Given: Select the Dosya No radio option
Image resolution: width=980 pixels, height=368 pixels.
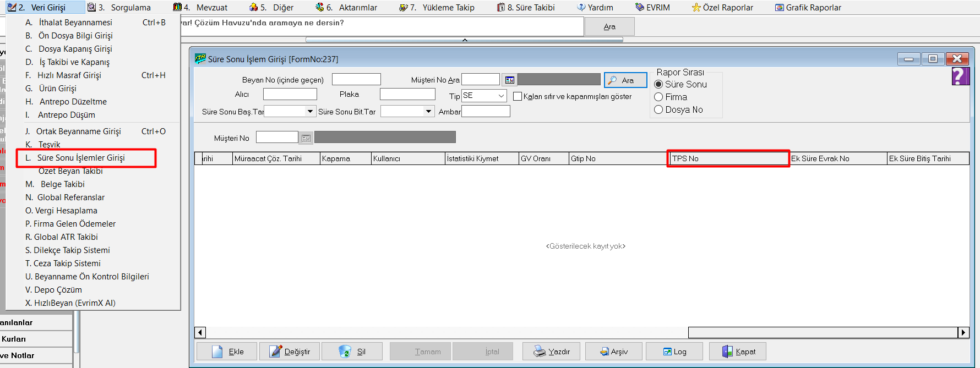Looking at the screenshot, I should [658, 109].
